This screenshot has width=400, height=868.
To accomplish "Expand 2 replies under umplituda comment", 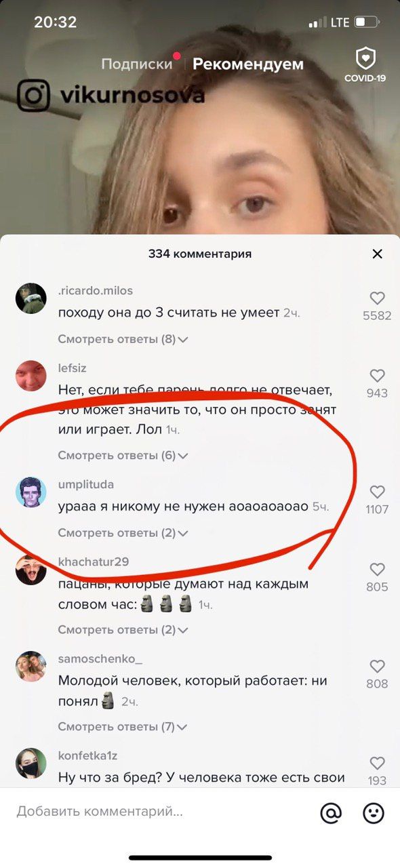I will click(123, 533).
